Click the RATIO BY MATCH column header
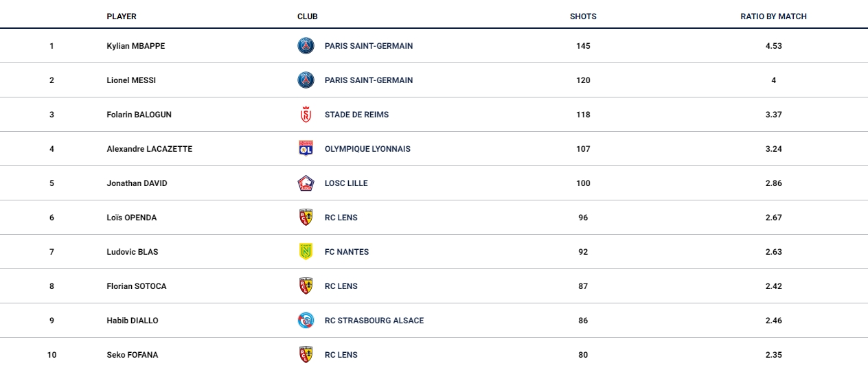 773,16
